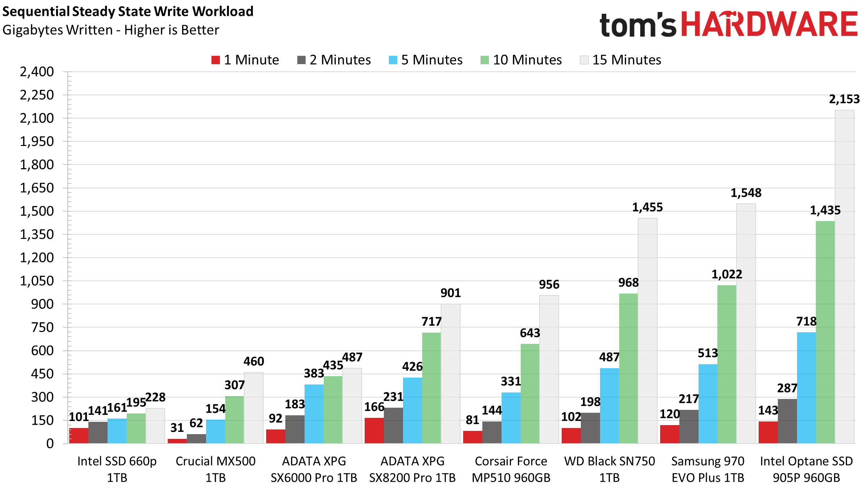Click the light gray 15 Minutes legend swatch
The image size is (868, 503).
[584, 60]
